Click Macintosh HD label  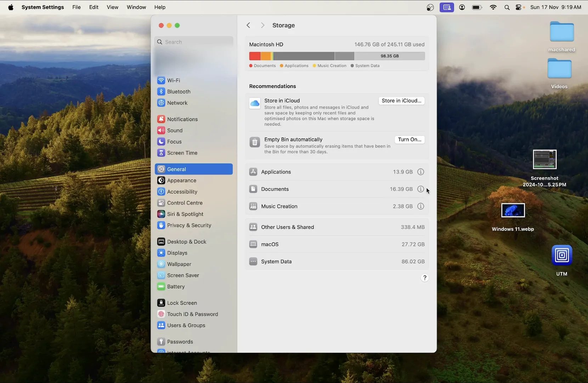266,44
